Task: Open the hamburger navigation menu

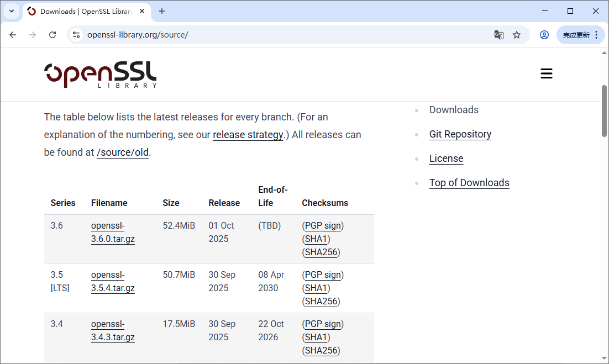Action: [546, 74]
